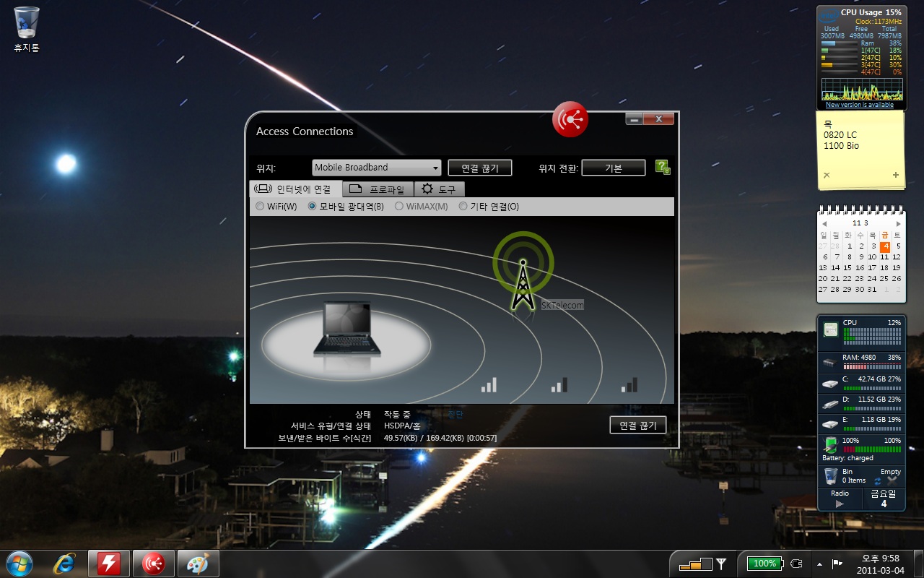The image size is (924, 578).
Task: Click the 기본 location switch button
Action: tap(613, 168)
